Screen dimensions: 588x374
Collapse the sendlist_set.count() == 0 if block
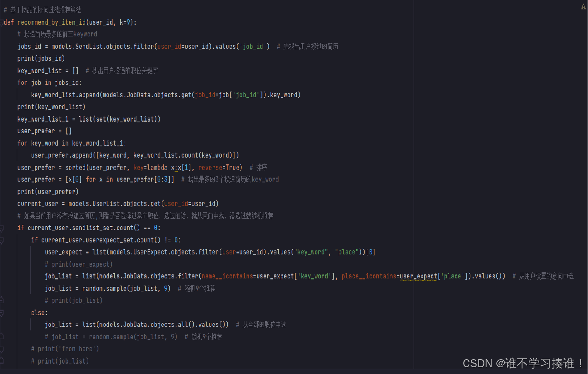point(2,228)
